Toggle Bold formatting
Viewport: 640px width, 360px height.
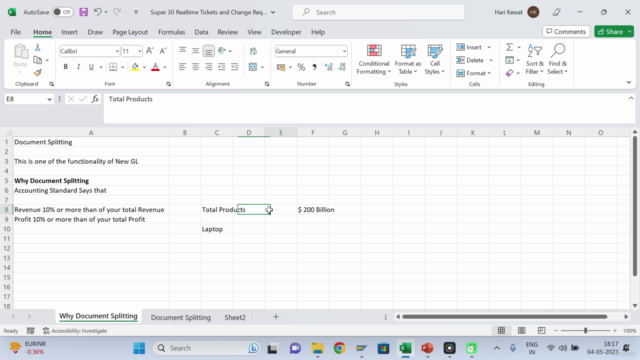pos(66,67)
